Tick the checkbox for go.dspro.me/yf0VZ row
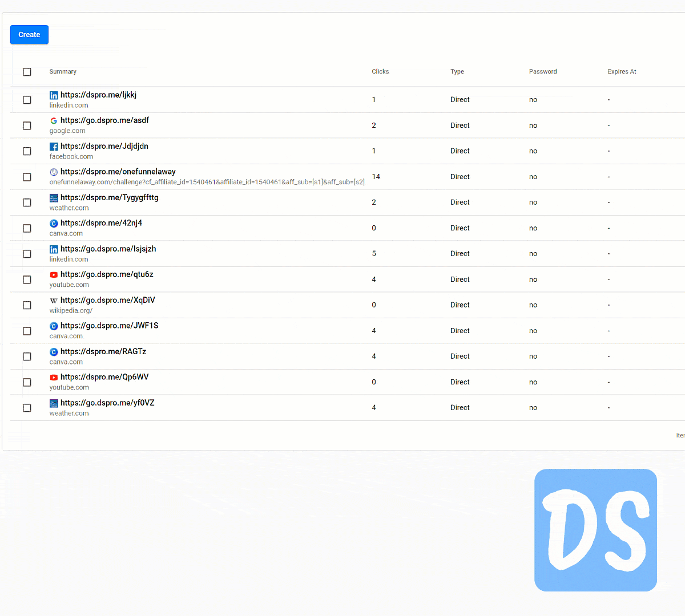This screenshot has height=616, width=685. click(x=27, y=408)
